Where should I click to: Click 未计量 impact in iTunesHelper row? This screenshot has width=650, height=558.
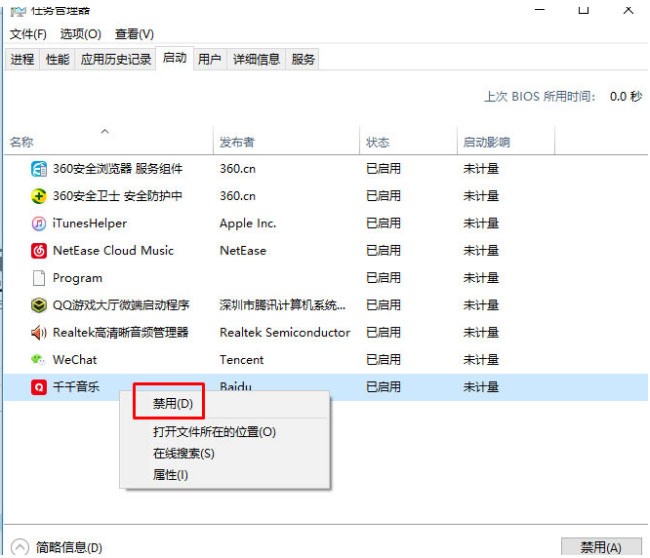pos(481,223)
